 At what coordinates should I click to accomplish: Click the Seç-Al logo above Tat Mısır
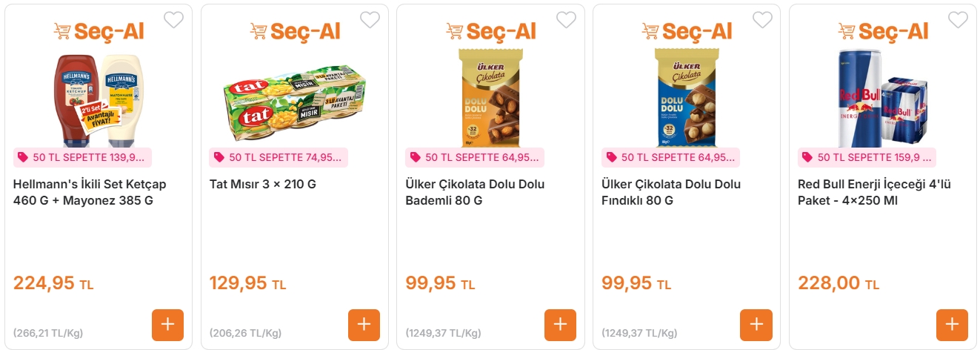coord(295,31)
